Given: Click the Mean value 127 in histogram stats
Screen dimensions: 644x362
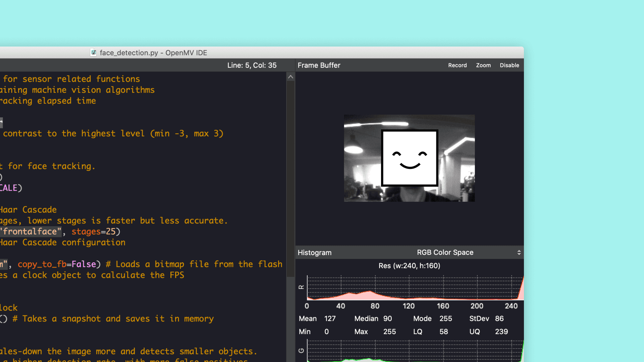Looking at the screenshot, I should point(330,319).
